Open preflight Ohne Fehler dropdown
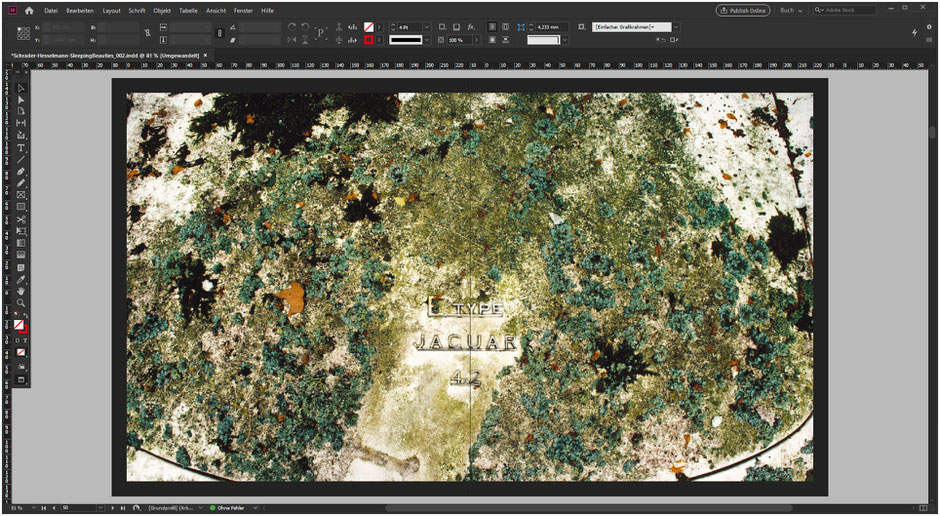The image size is (940, 516). click(x=255, y=508)
